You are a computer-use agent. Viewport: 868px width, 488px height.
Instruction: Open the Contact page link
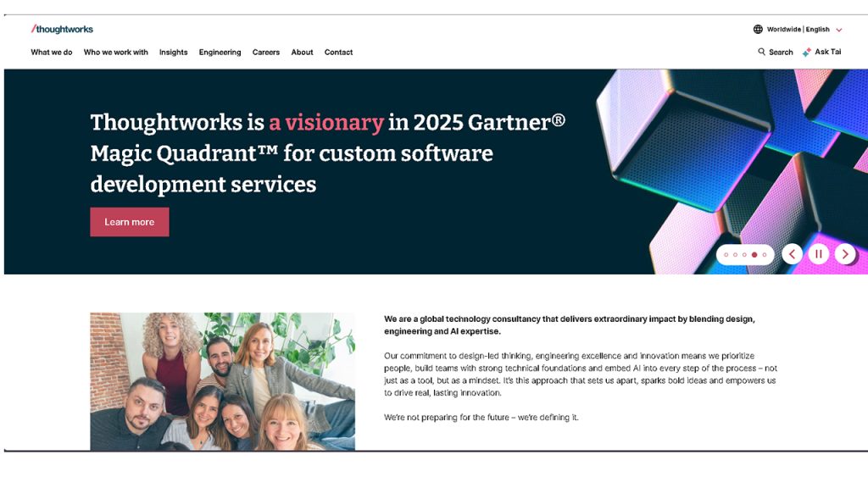click(338, 52)
